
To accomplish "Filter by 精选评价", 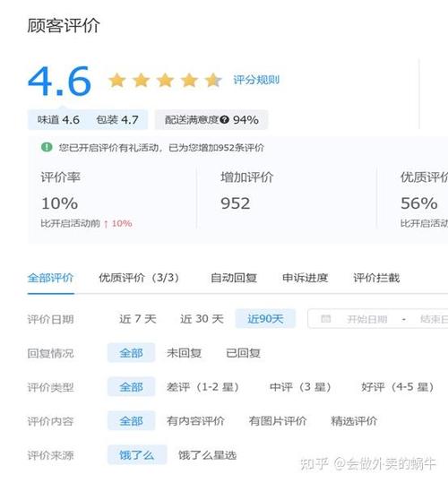I will tap(354, 421).
